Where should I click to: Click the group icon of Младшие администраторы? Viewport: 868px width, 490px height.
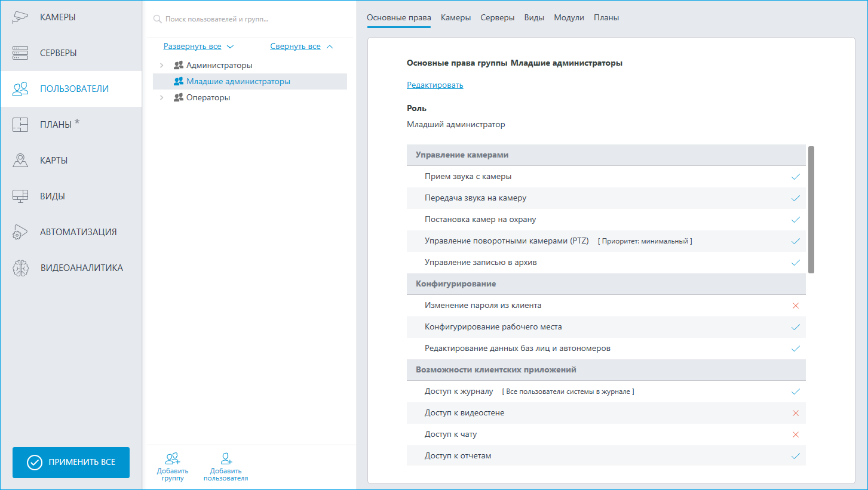point(178,81)
